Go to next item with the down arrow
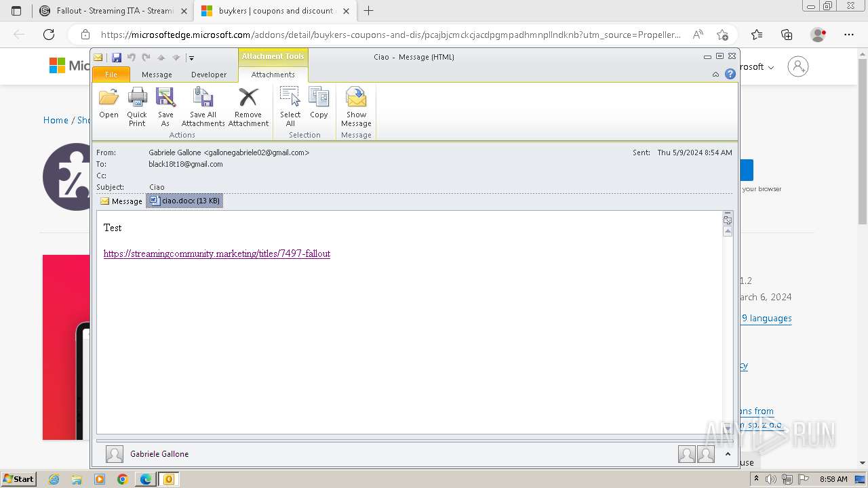 point(176,58)
